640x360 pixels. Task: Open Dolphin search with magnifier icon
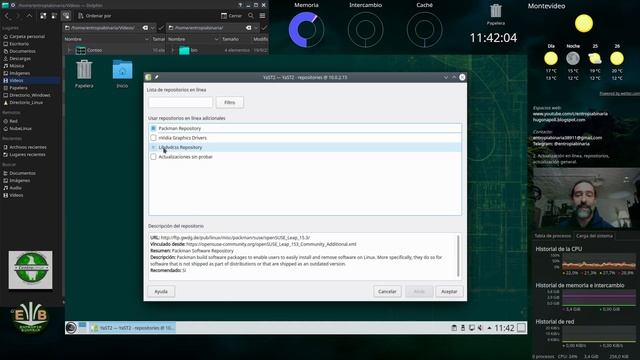tap(251, 16)
